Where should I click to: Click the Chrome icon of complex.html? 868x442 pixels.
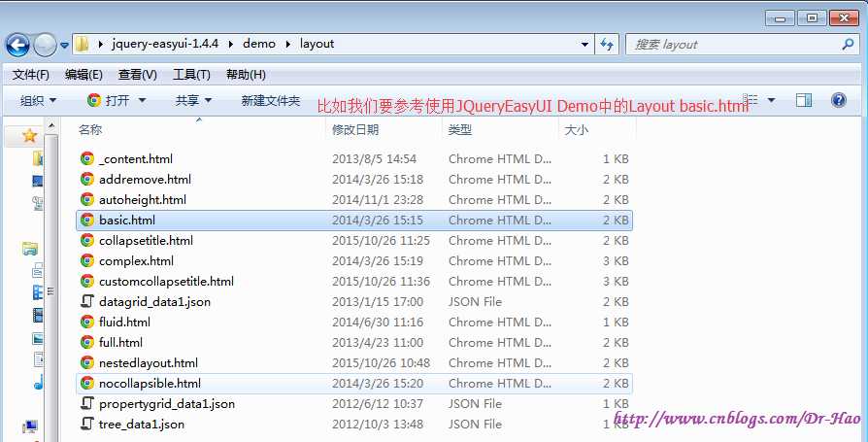tap(87, 261)
